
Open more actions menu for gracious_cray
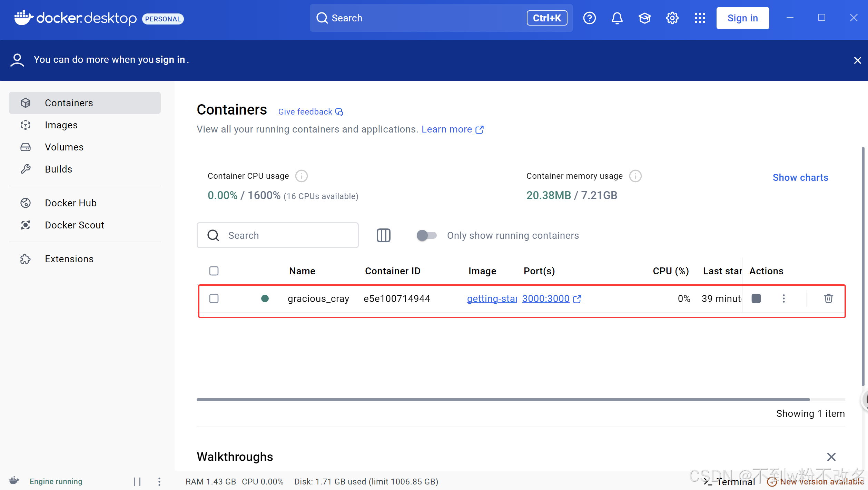point(783,298)
